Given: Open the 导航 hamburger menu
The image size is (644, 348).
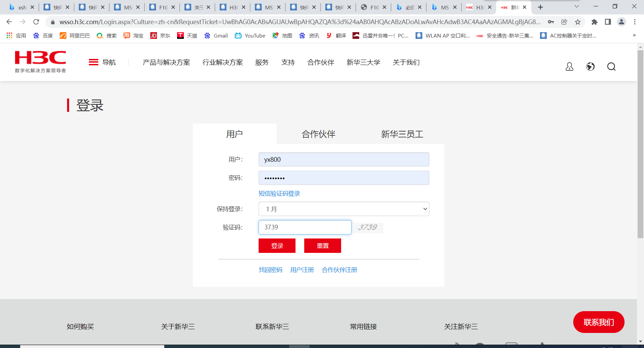Looking at the screenshot, I should [102, 62].
